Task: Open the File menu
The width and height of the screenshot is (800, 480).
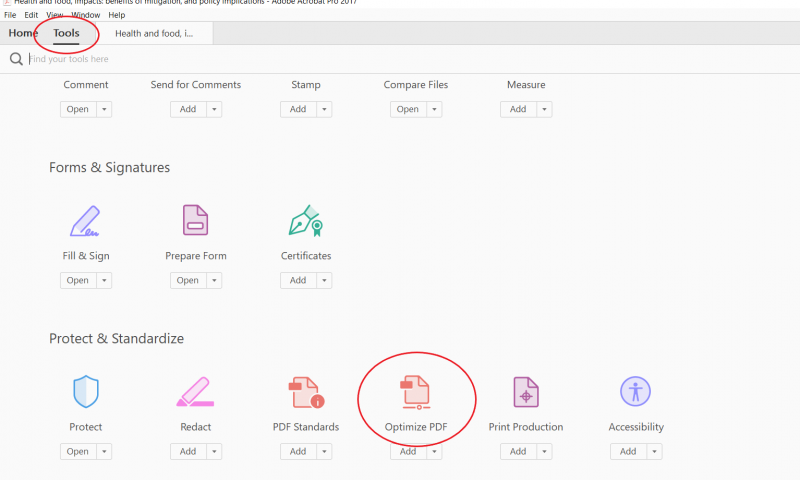Action: pos(10,15)
